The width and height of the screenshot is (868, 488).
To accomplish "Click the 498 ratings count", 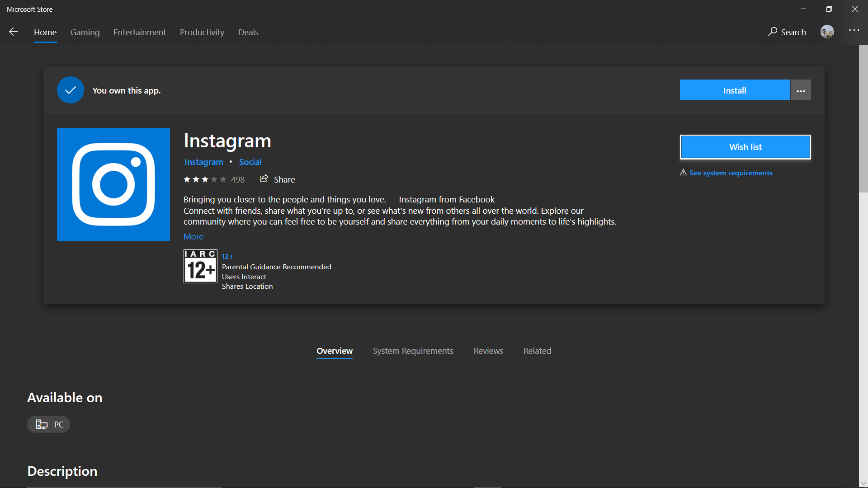I will 238,180.
